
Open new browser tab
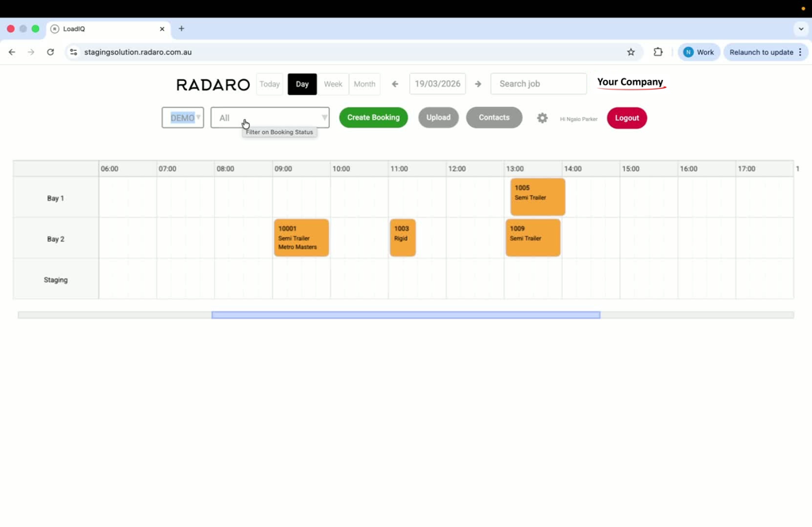182,29
